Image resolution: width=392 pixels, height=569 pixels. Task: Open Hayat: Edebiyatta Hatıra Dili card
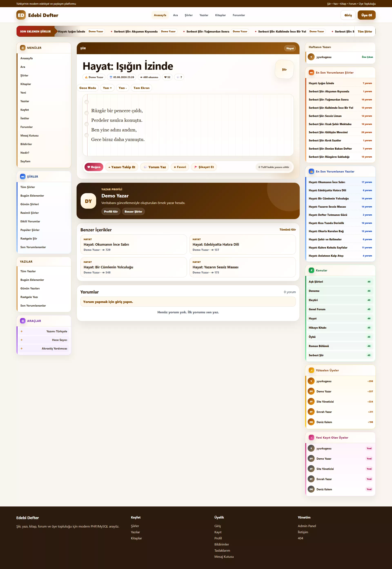click(x=242, y=244)
